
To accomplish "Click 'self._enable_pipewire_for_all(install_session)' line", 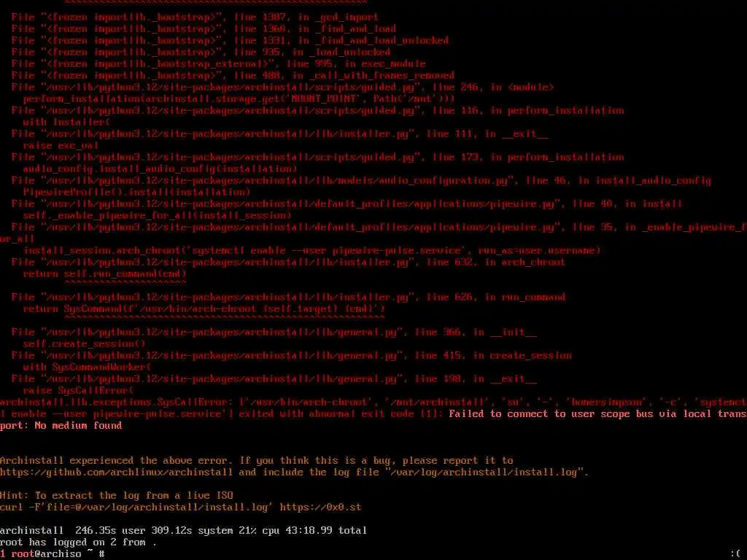I will coord(158,216).
